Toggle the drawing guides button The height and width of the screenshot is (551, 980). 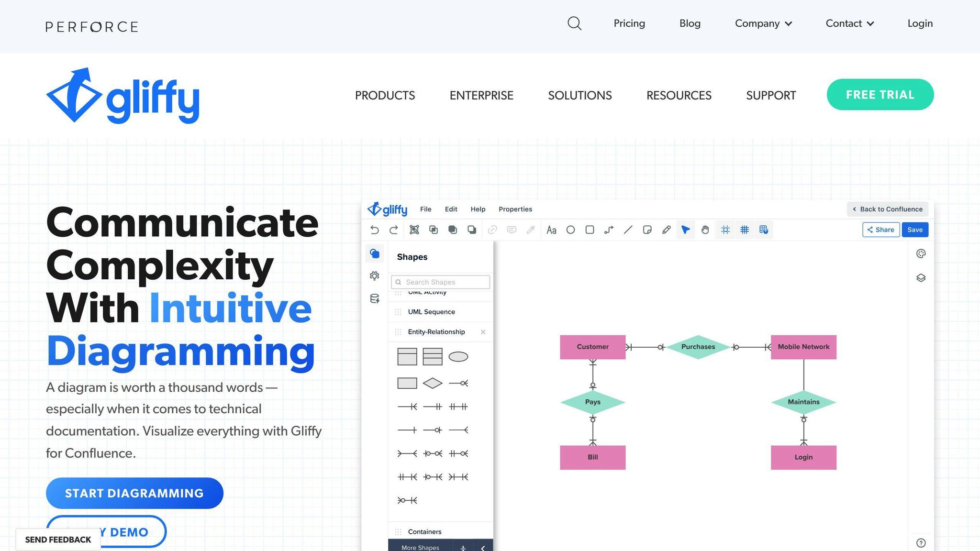pyautogui.click(x=725, y=230)
